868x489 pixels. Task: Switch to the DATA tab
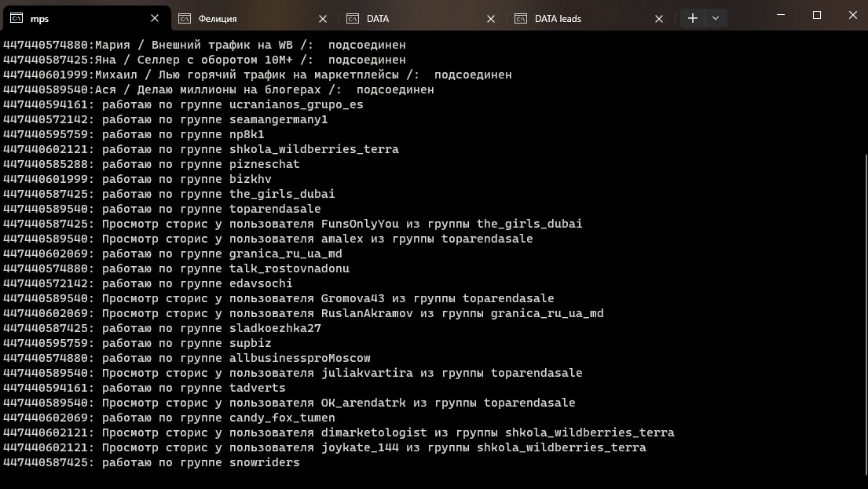[x=421, y=18]
